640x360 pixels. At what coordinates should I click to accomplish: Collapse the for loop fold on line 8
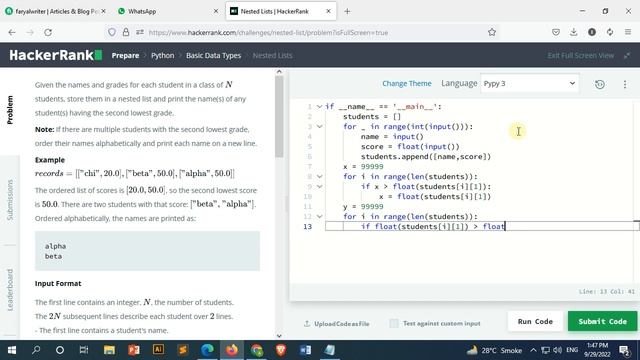pos(320,176)
